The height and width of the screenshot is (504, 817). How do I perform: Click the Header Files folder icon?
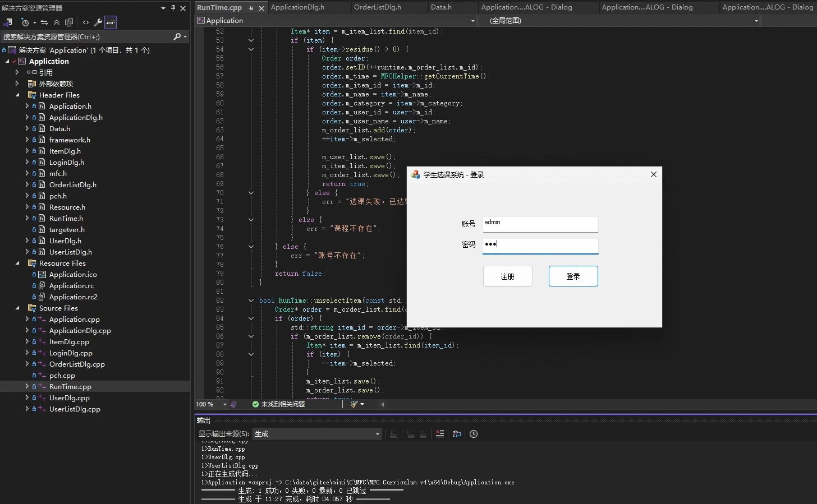click(32, 95)
